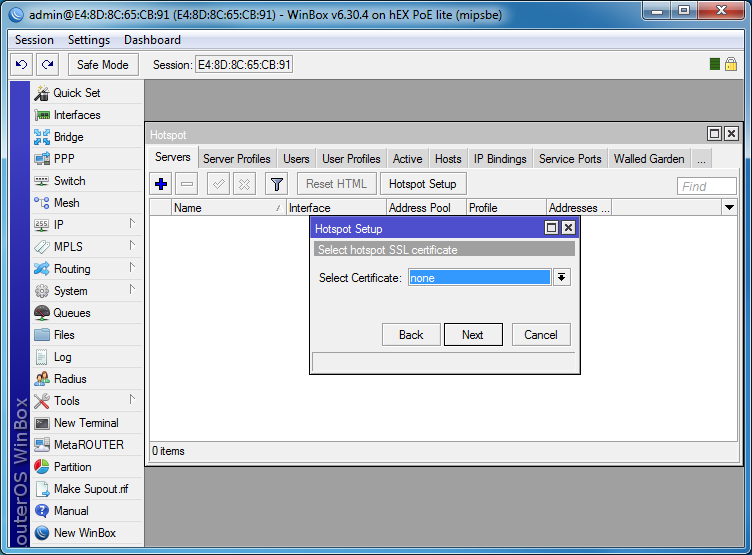
Task: Open the PPP section
Action: (x=87, y=159)
